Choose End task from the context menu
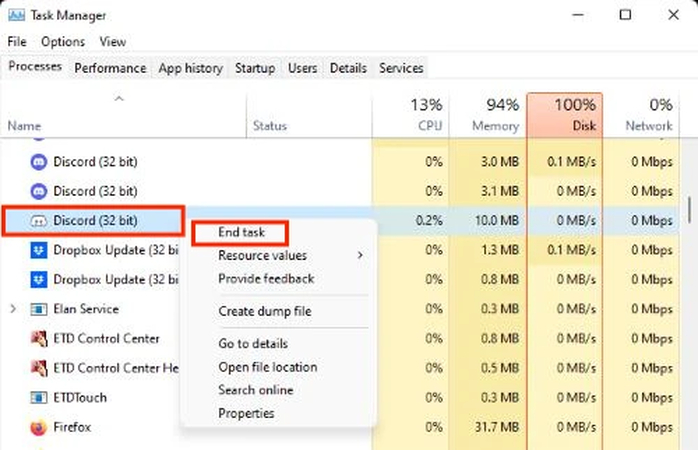 [x=241, y=232]
